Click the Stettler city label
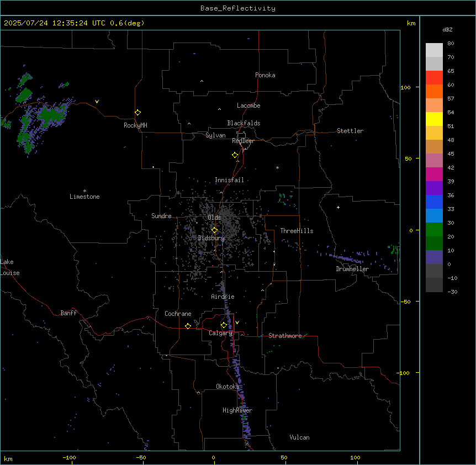Viewport: 476px width, 465px height. 350,131
